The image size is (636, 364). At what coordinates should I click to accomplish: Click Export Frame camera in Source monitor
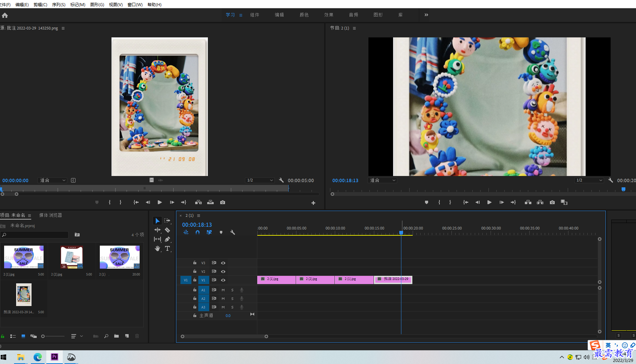tap(223, 202)
